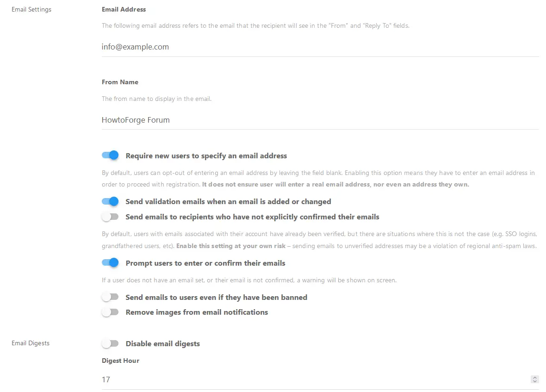
Task: Increase Digest Hour with the up arrow
Action: coord(535,378)
